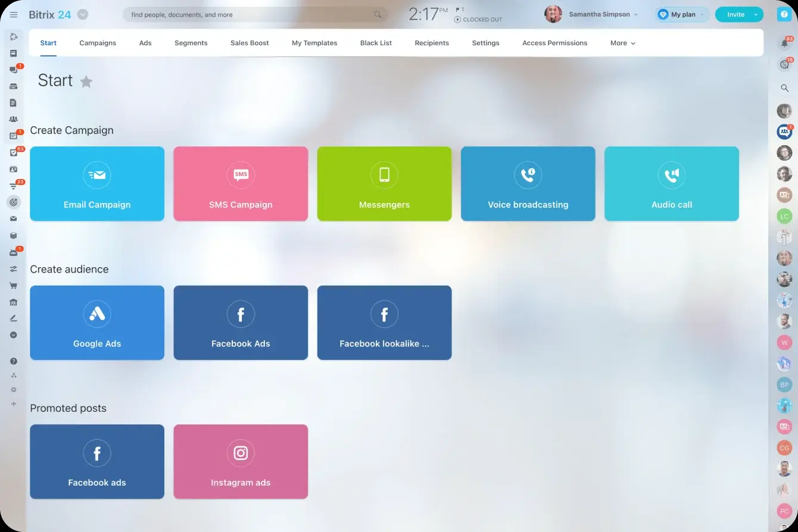This screenshot has width=798, height=532.
Task: Start a Voice broadcasting campaign
Action: click(528, 184)
